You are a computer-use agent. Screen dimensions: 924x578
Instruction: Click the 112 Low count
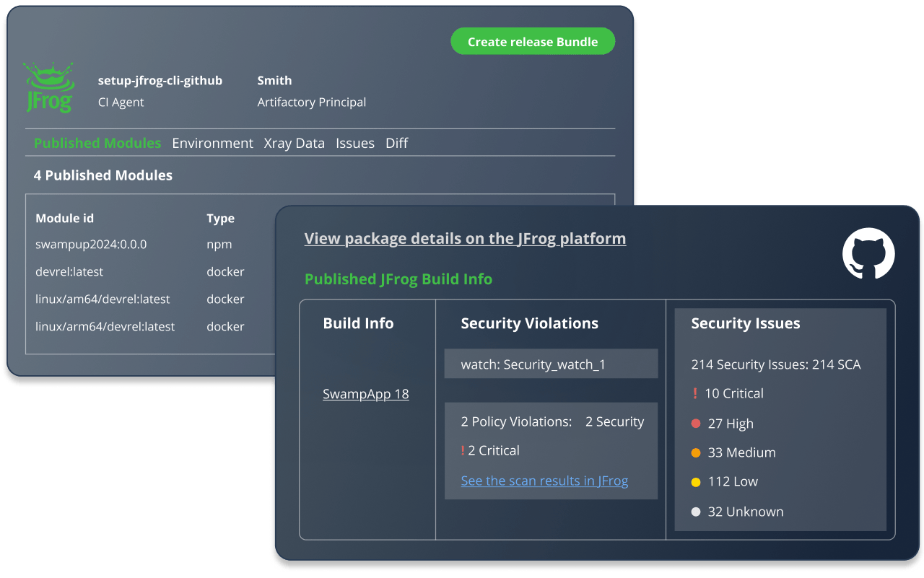click(733, 482)
